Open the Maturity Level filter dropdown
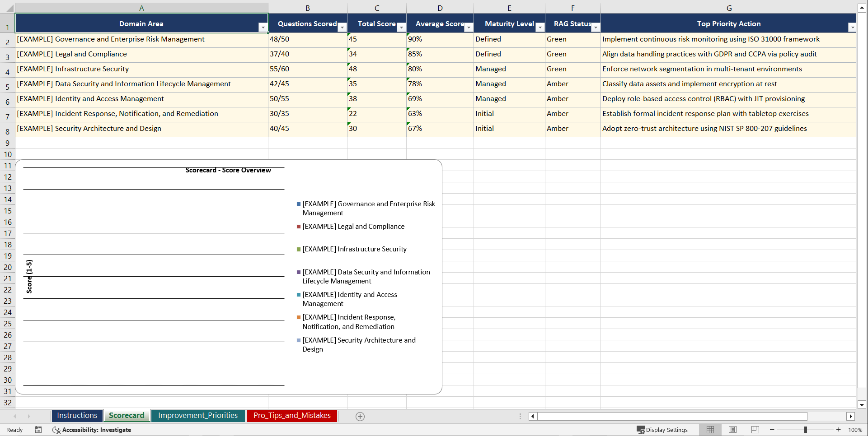 (x=540, y=28)
